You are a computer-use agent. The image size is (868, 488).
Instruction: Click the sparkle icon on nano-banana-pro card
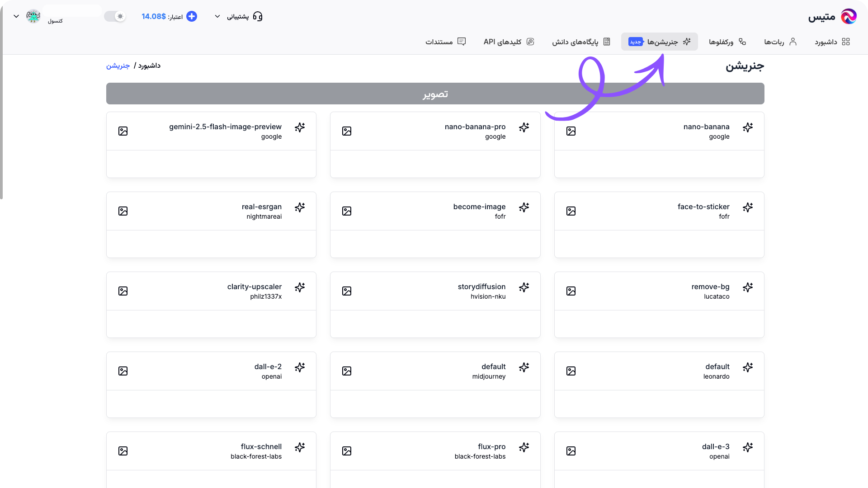pos(524,127)
